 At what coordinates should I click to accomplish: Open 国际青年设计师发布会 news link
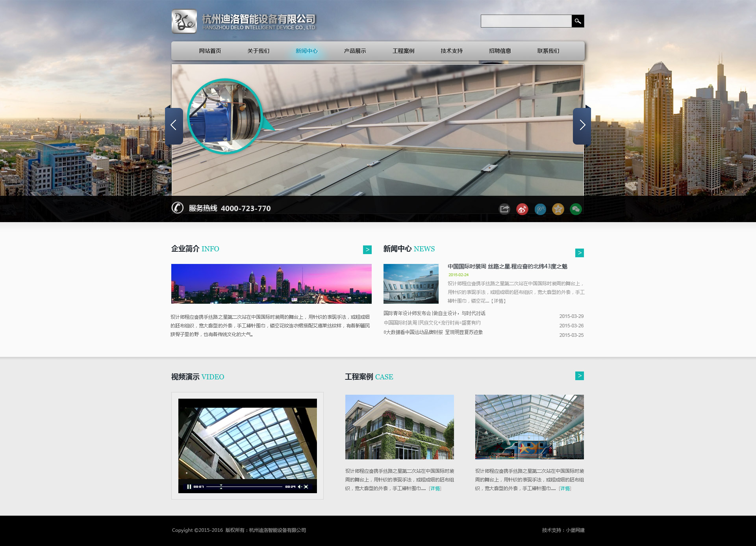click(434, 314)
